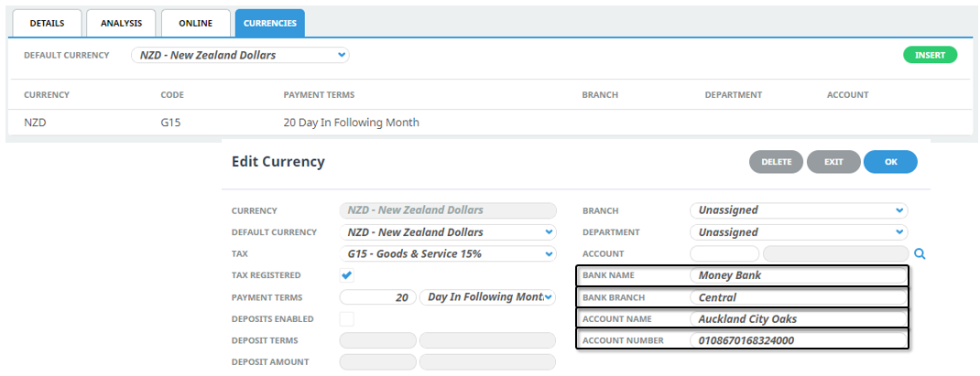Open the Analysis tab

pos(121,23)
